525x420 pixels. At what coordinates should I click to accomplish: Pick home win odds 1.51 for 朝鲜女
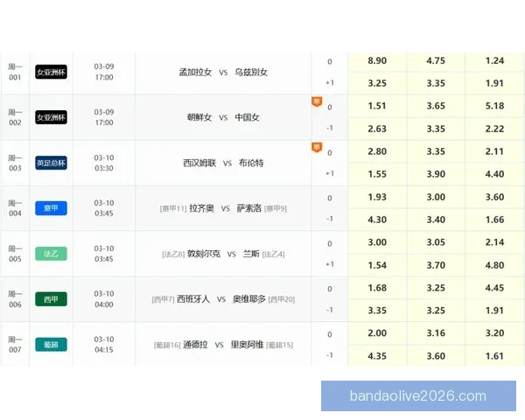click(x=377, y=106)
